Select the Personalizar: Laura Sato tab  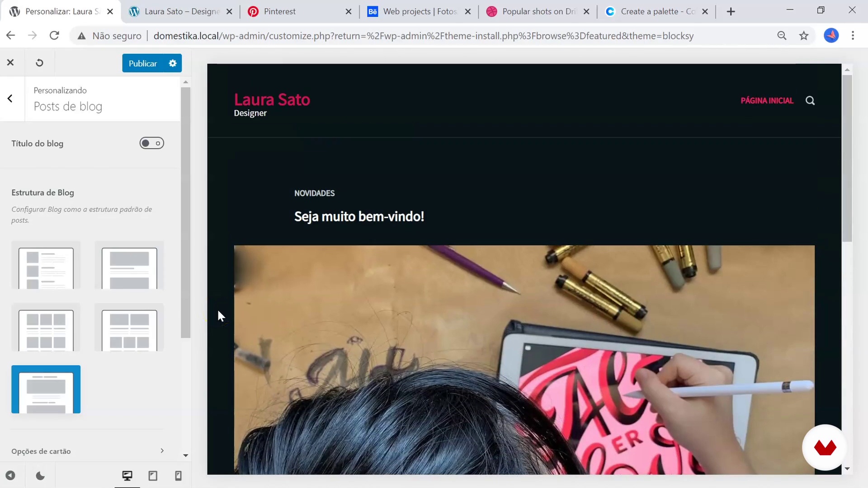pos(61,12)
